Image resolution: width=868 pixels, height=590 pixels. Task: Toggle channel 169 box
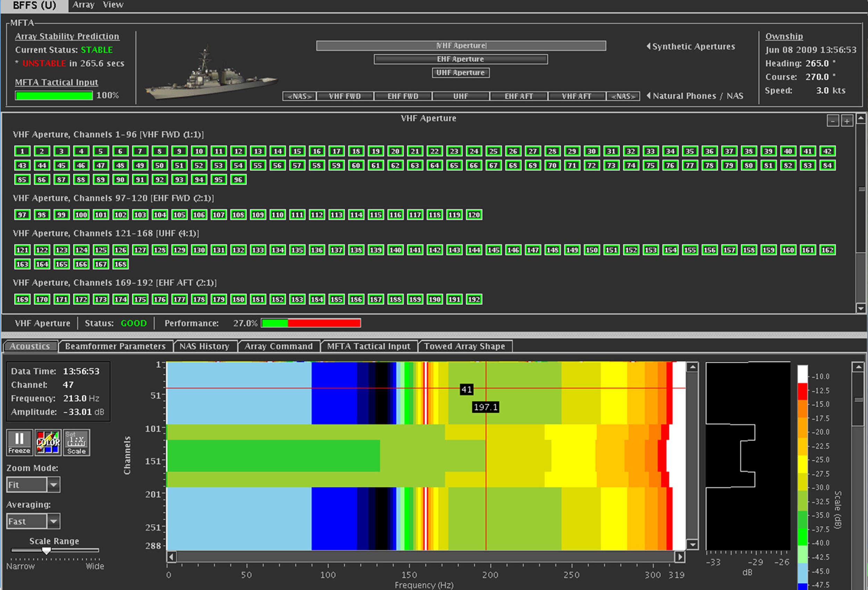pos(23,299)
